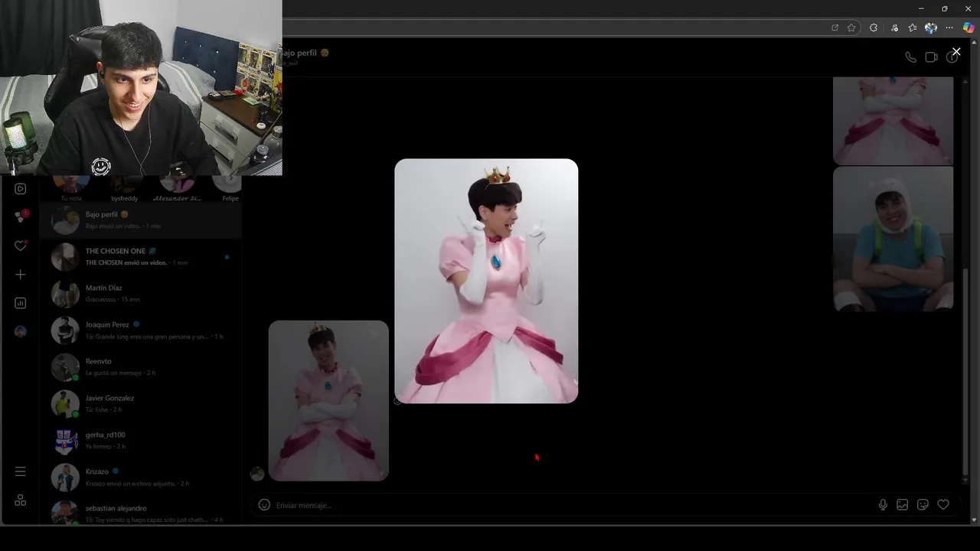Screen dimensions: 980x551
Task: View the Alexander note in notes row
Action: (177, 188)
